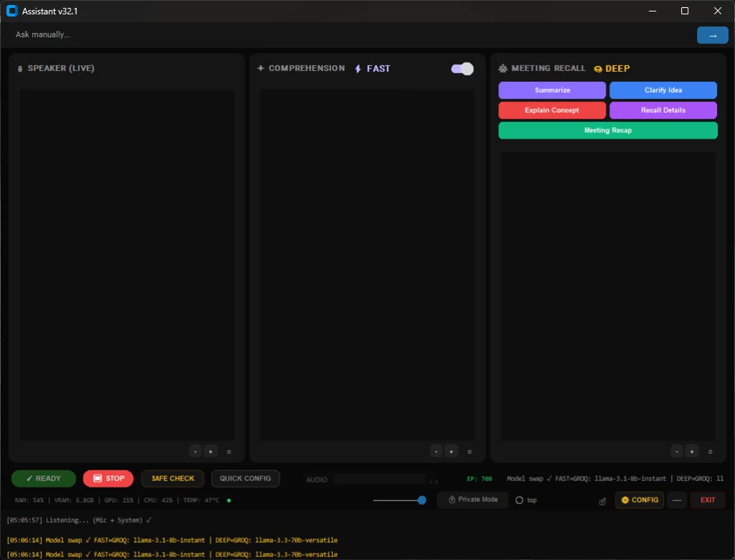Increase font size in Meeting Recall panel
Screen dimensions: 735x560
pos(691,452)
